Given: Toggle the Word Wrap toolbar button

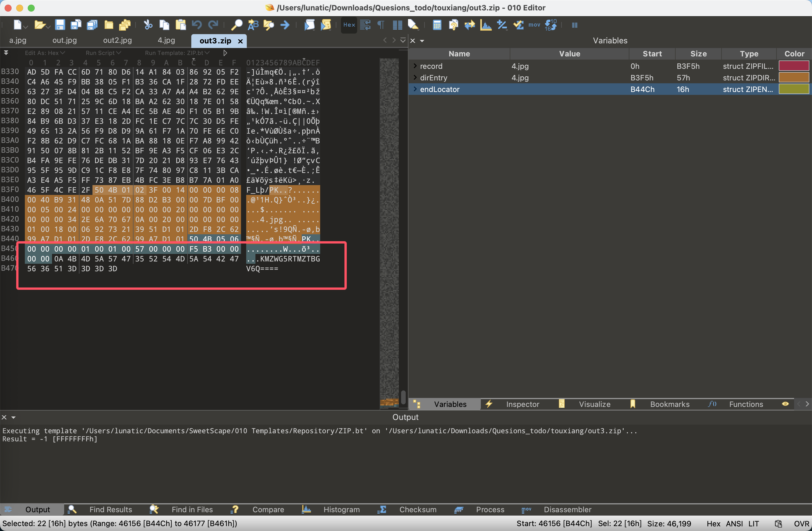Looking at the screenshot, I should click(365, 25).
